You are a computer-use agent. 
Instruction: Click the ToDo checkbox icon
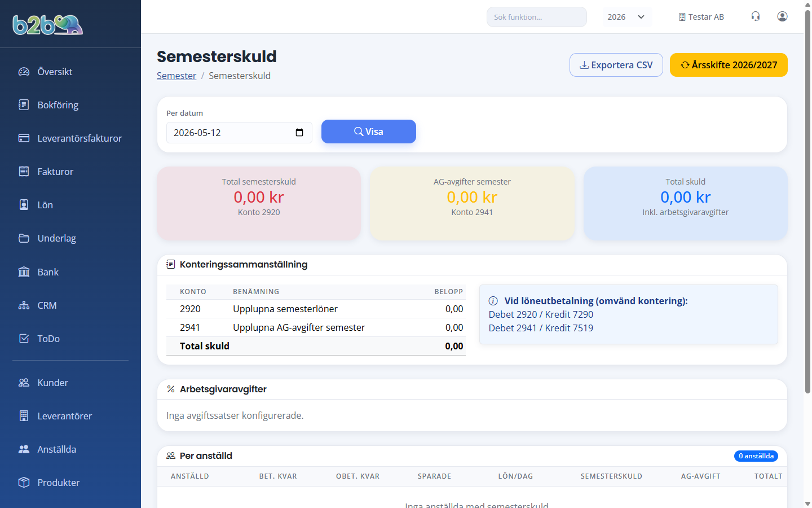pyautogui.click(x=24, y=339)
